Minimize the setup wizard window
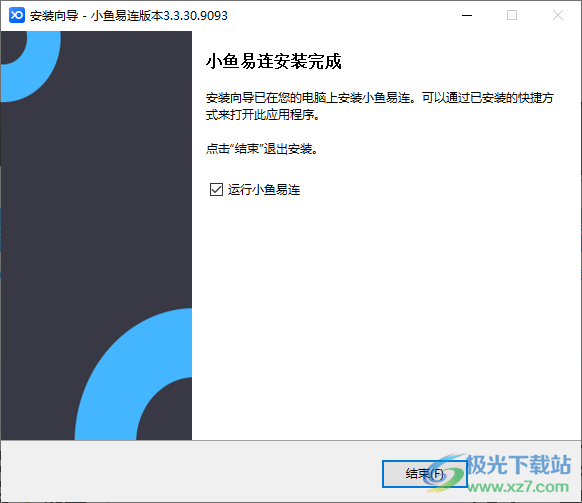This screenshot has height=503, width=582. (x=467, y=15)
